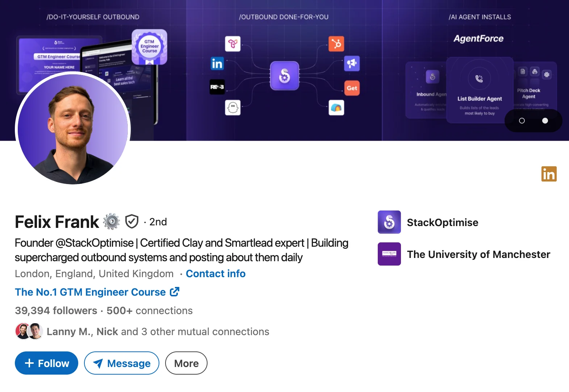
Task: Click the red-background mutual connection avatar
Action: pyautogui.click(x=22, y=331)
